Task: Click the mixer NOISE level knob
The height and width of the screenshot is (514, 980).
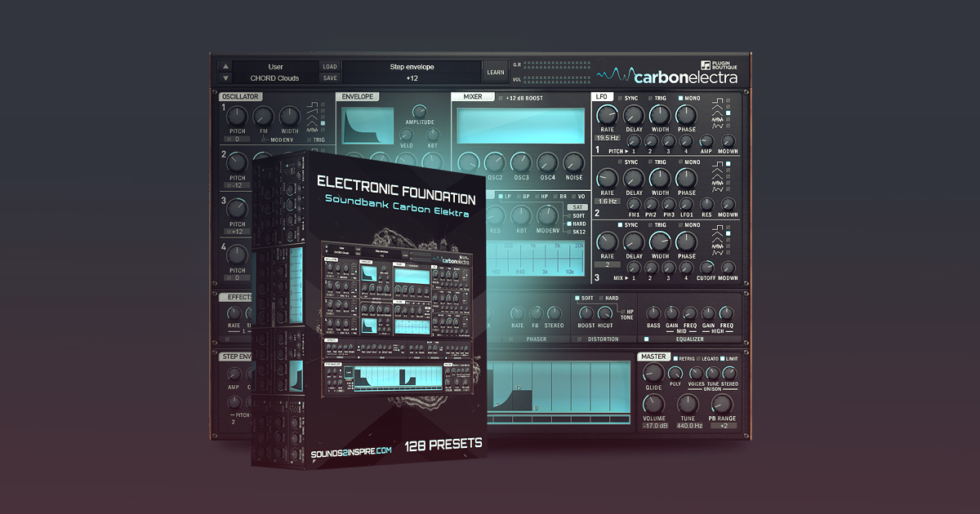Action: (574, 162)
